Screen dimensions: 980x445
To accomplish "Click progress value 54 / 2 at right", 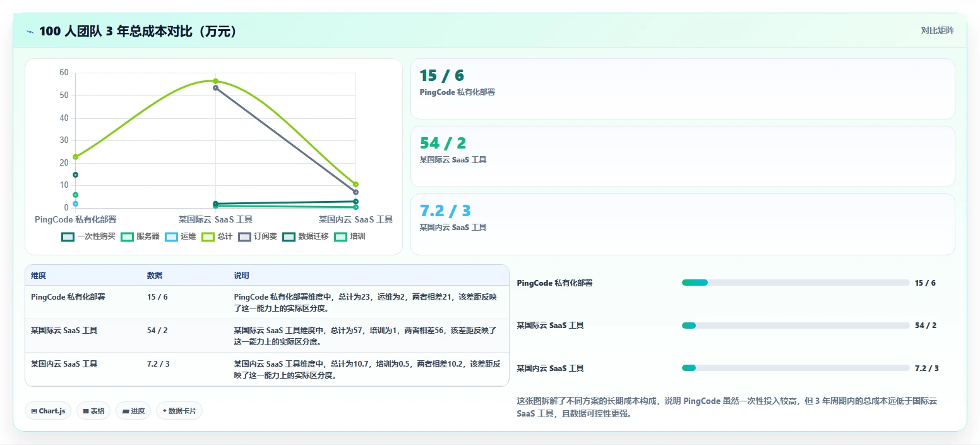I will [925, 326].
